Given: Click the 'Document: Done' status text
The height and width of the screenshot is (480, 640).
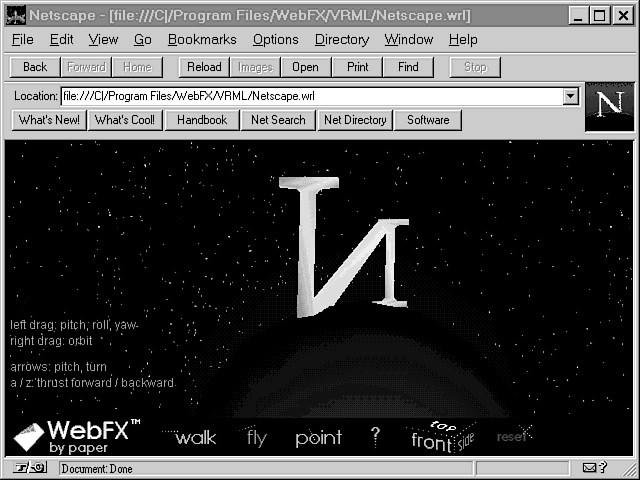Looking at the screenshot, I should tap(97, 469).
